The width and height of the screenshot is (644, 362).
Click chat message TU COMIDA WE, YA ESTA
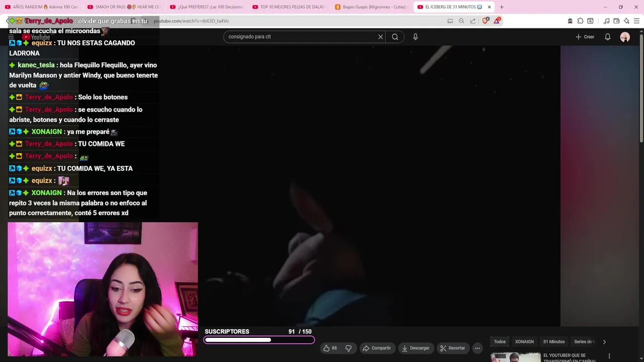click(x=95, y=168)
